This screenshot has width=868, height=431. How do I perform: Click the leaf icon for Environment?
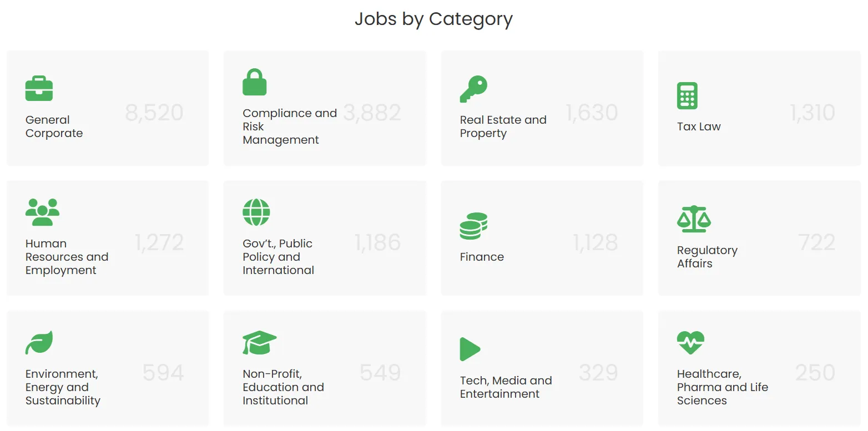39,342
